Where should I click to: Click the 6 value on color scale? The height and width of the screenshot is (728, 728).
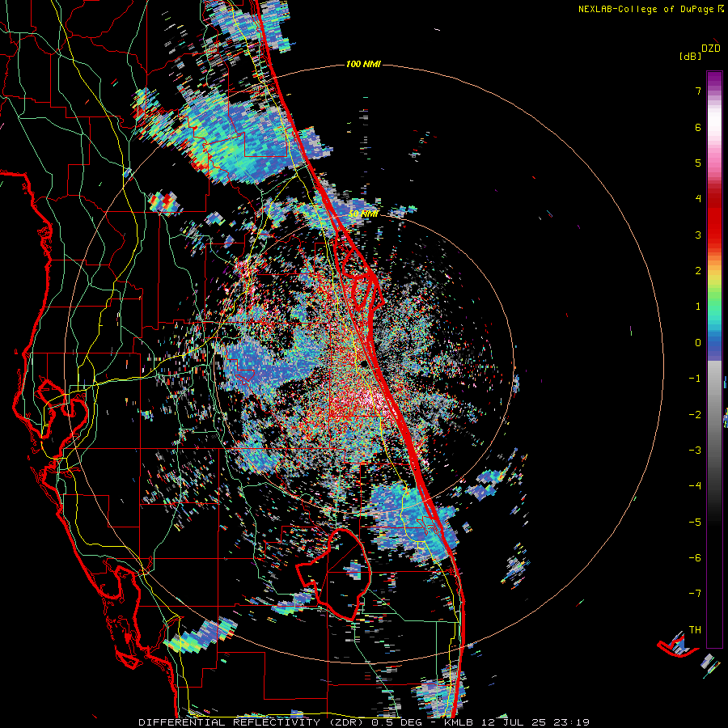[x=698, y=127]
